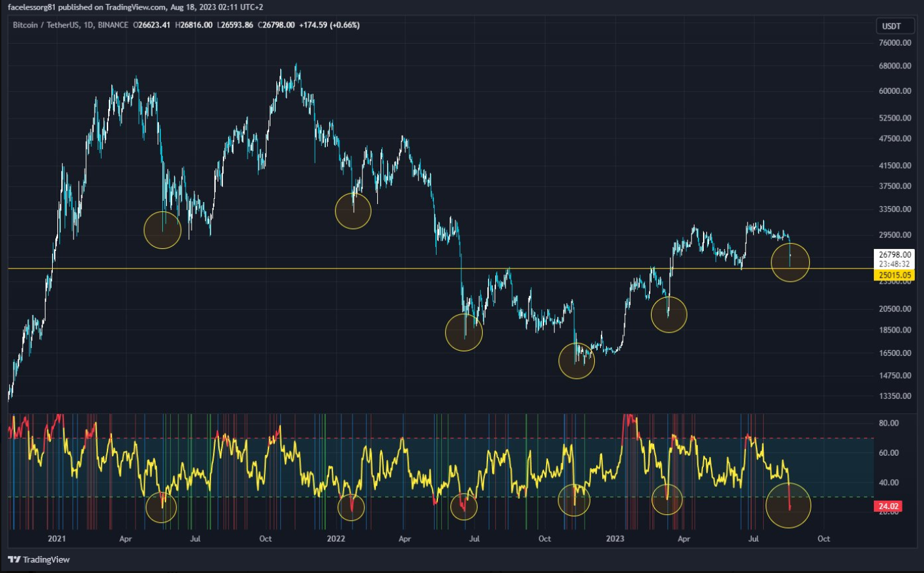Select the red 24.02 RSI value label
Image resolution: width=924 pixels, height=573 pixels.
pos(888,506)
